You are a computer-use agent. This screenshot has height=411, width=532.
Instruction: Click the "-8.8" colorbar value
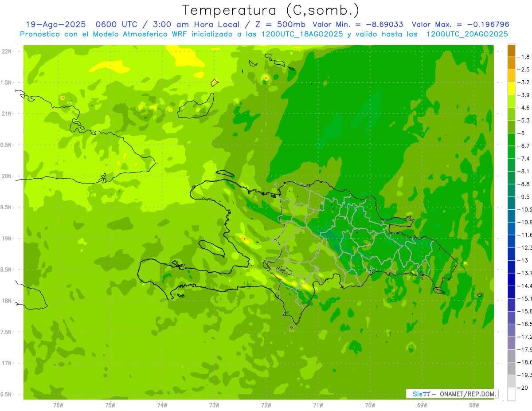(x=524, y=184)
